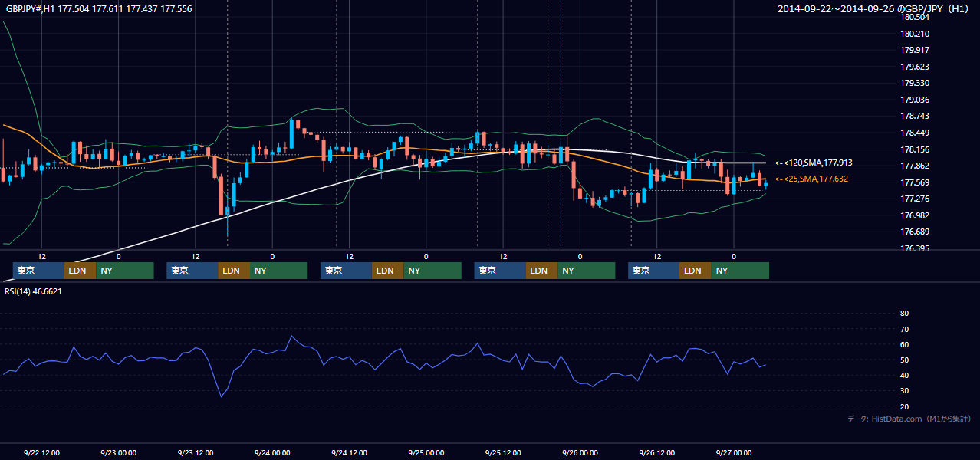Select the 東京 session box for 9/22

[x=38, y=271]
